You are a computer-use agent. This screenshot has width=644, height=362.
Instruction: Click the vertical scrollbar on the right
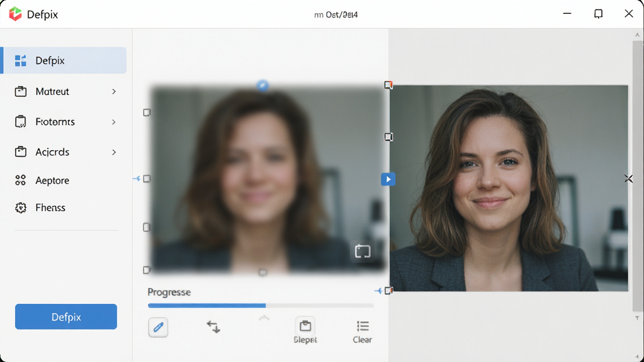[637, 176]
